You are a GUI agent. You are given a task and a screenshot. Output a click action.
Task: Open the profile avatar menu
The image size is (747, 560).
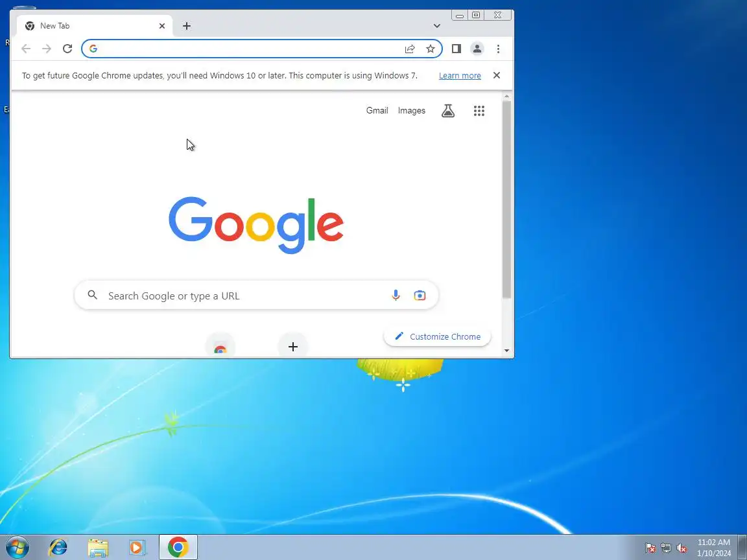pyautogui.click(x=477, y=49)
